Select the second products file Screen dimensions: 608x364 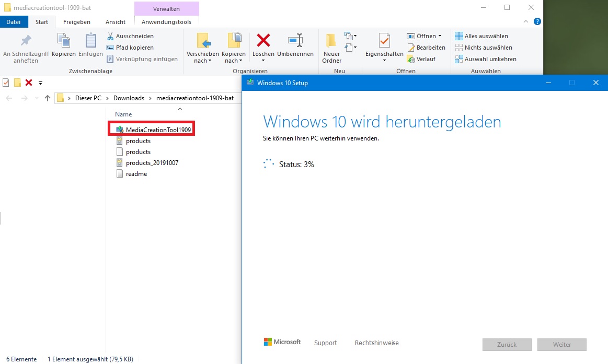tap(133, 152)
